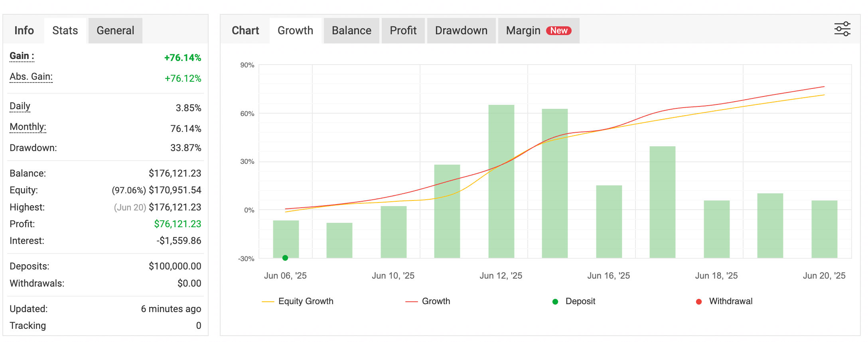The height and width of the screenshot is (342, 868).
Task: Switch chart to Balance tab
Action: pyautogui.click(x=351, y=31)
